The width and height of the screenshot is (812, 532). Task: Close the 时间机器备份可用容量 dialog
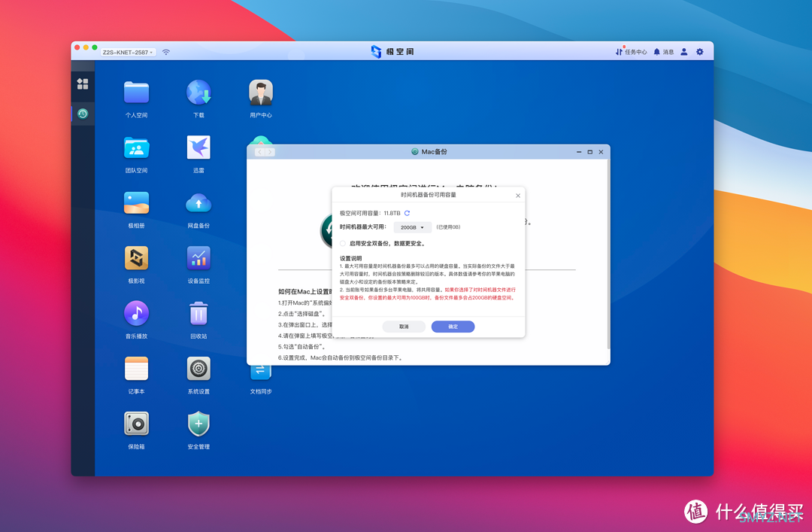(x=518, y=196)
